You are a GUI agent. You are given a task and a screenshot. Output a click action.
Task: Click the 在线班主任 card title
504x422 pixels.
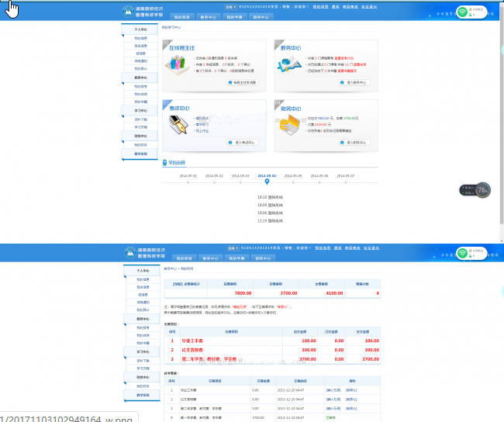(x=182, y=48)
